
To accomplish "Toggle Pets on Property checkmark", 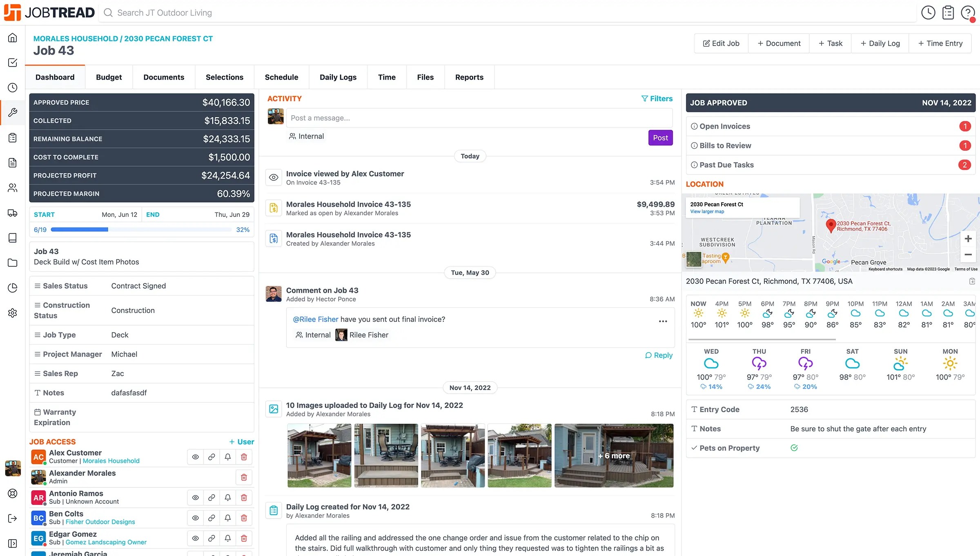I will 794,448.
